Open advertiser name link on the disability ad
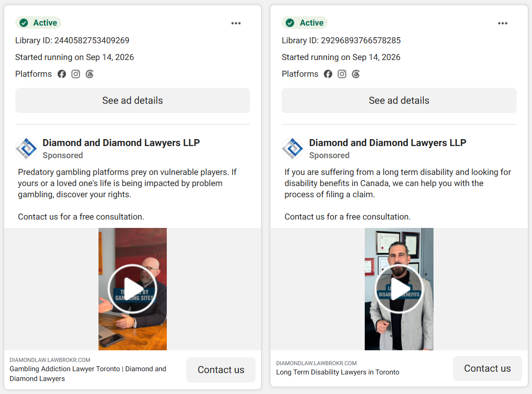Screen dimensions: 532x394 pyautogui.click(x=388, y=143)
